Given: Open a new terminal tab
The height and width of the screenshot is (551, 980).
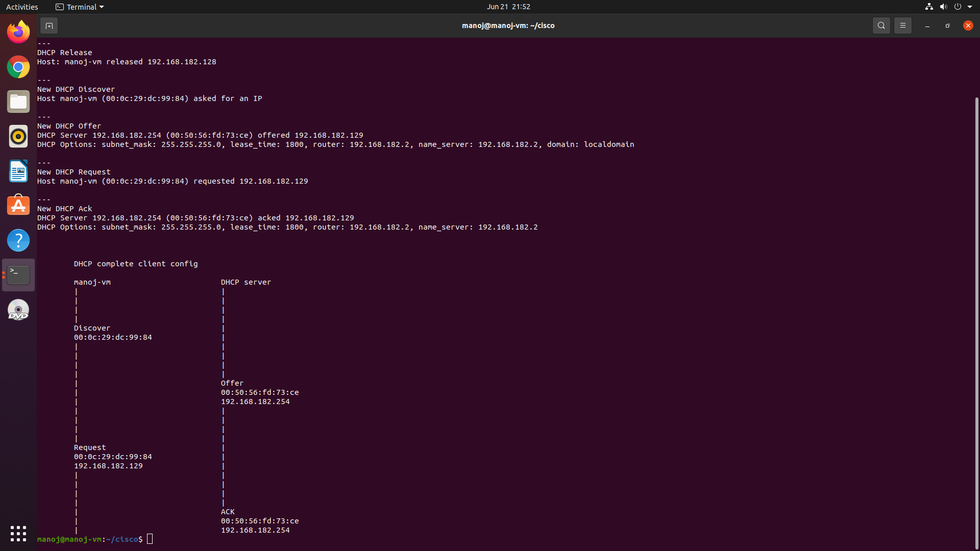Looking at the screenshot, I should point(48,25).
